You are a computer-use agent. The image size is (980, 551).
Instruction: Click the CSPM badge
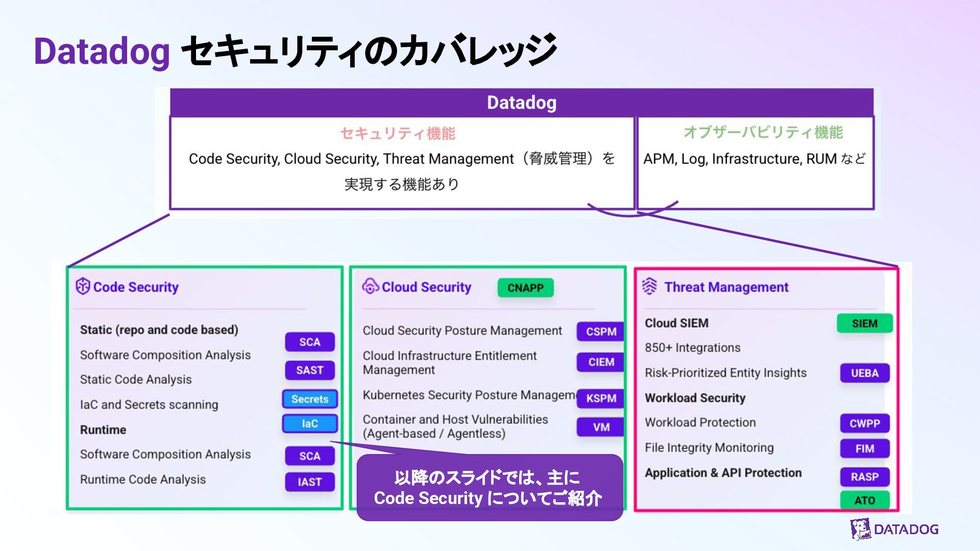601,332
